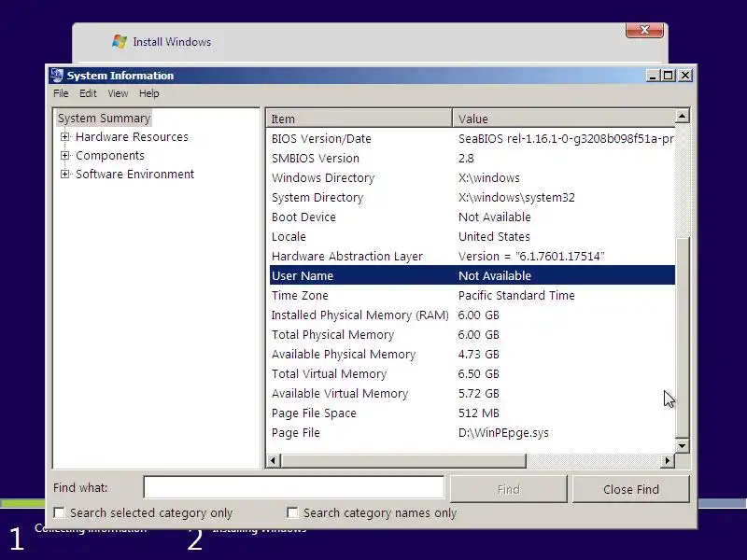Click the SeaBIOS rel-1.16.1 value
The height and width of the screenshot is (560, 747).
(566, 138)
